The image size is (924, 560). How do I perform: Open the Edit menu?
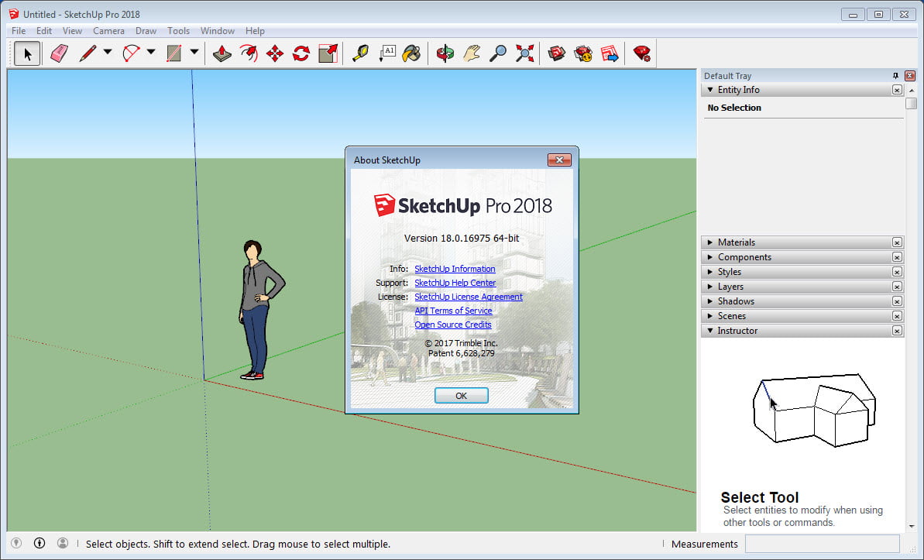click(44, 31)
